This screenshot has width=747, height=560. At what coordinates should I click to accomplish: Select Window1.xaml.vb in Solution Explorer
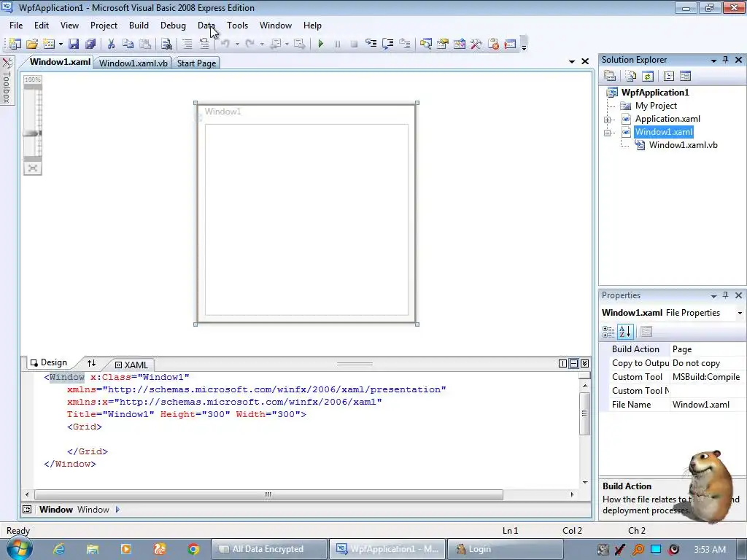683,145
